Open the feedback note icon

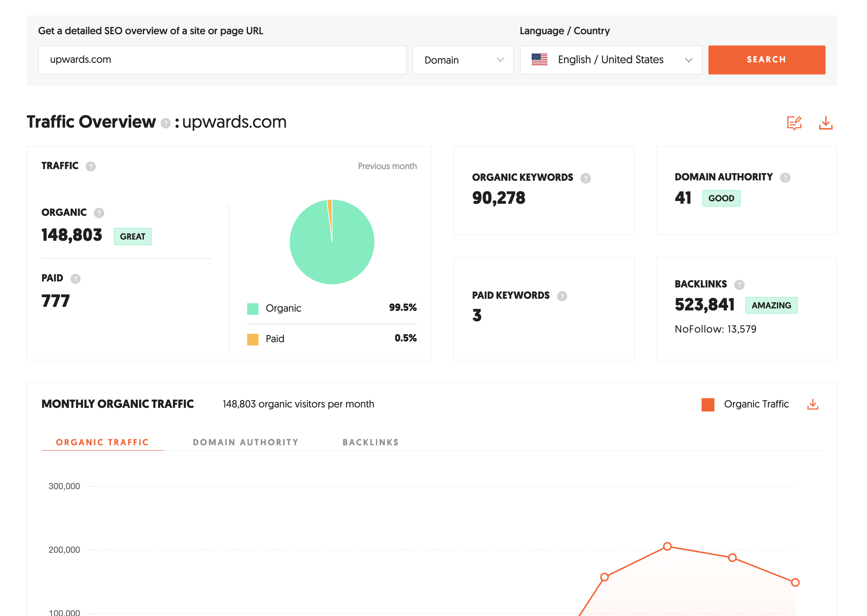(794, 123)
